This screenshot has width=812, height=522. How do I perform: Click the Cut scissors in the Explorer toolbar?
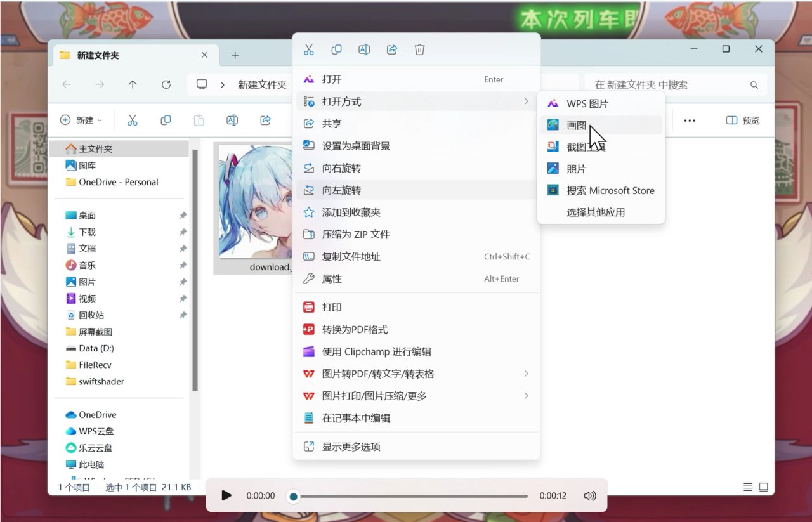(133, 120)
